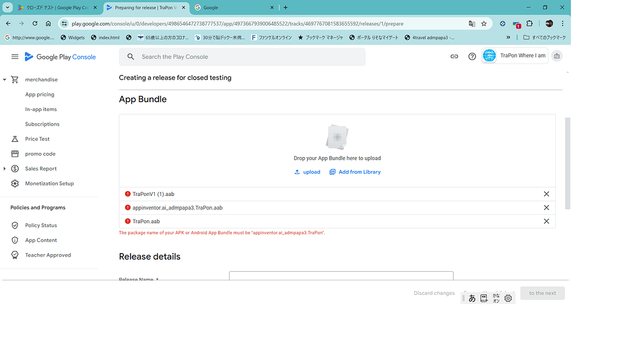Open the tab search dropdown arrow

click(x=8, y=7)
